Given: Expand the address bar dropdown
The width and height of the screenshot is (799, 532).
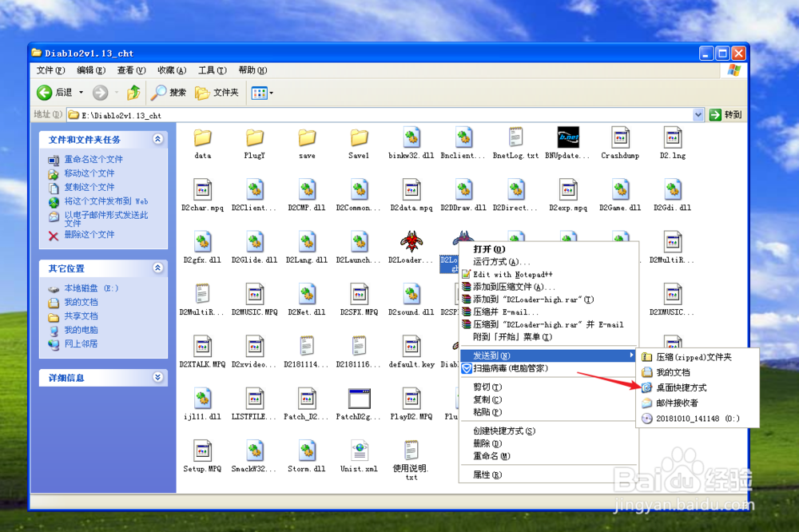Looking at the screenshot, I should [x=698, y=115].
